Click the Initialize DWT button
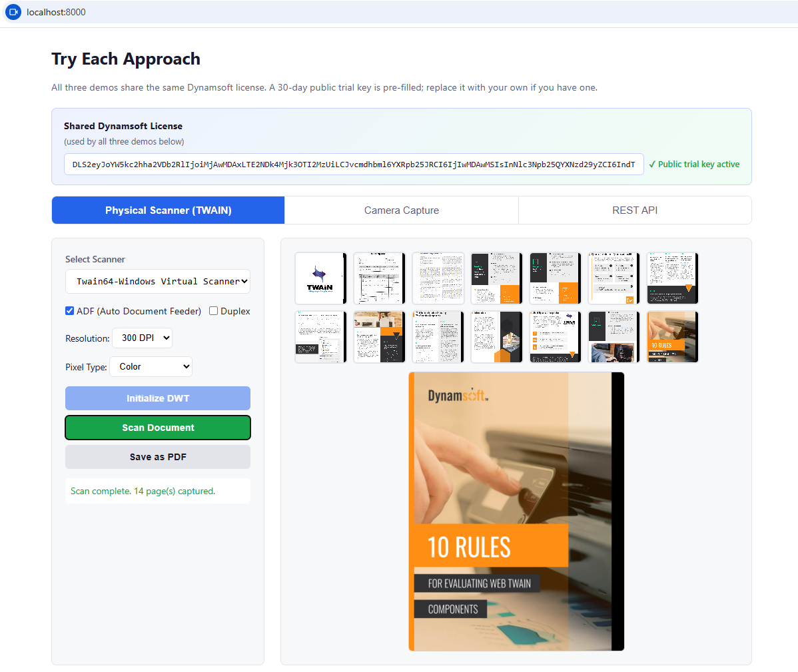The width and height of the screenshot is (798, 672). click(x=158, y=398)
